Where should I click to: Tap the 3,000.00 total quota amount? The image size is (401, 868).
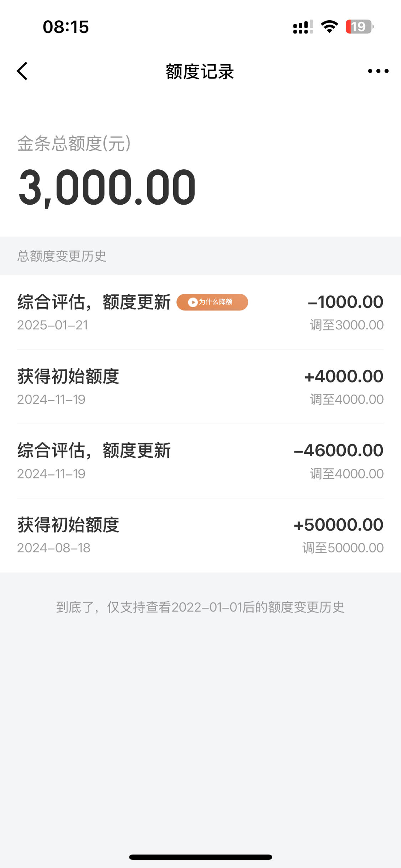107,188
